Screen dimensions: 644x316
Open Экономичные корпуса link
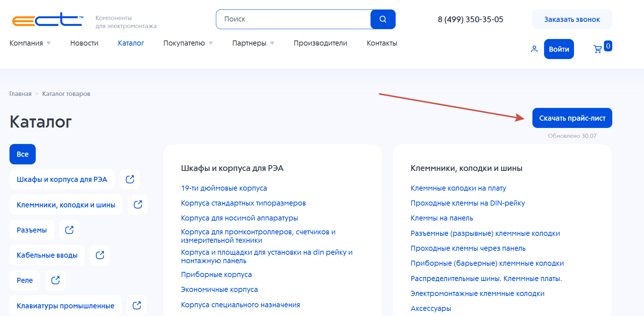(220, 289)
